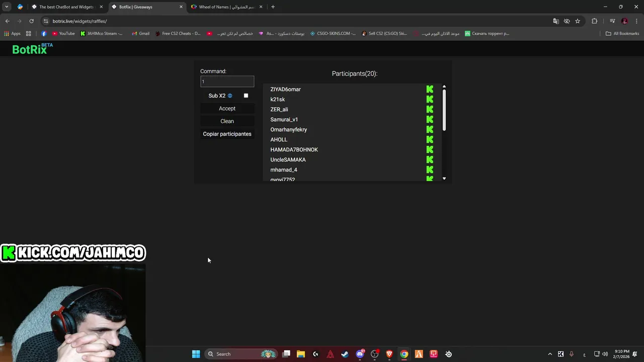The image size is (644, 362).
Task: Click the participant list scroll-up arrow
Action: coord(444,86)
